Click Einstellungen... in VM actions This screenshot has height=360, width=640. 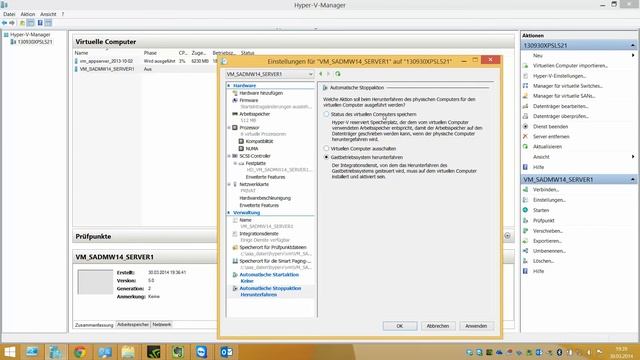(549, 200)
